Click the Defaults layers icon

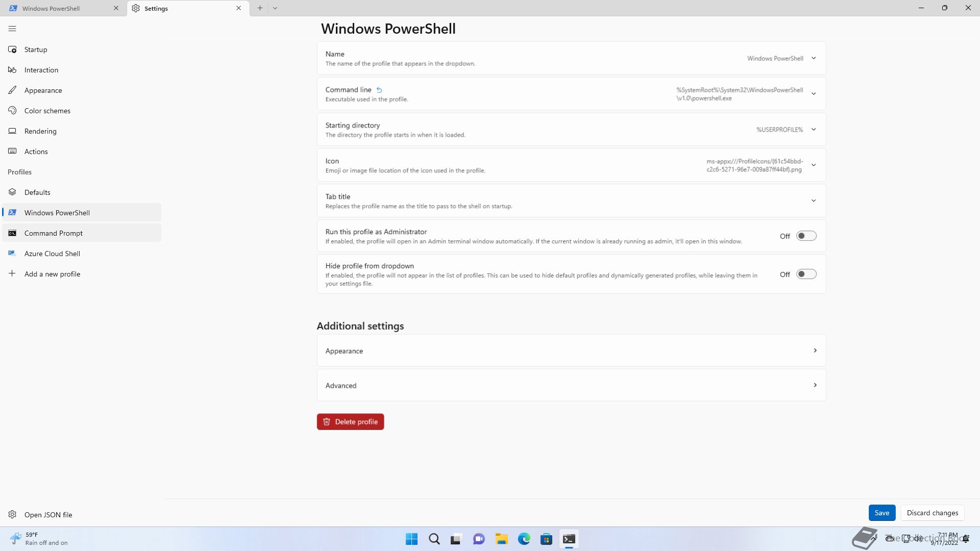tap(12, 192)
